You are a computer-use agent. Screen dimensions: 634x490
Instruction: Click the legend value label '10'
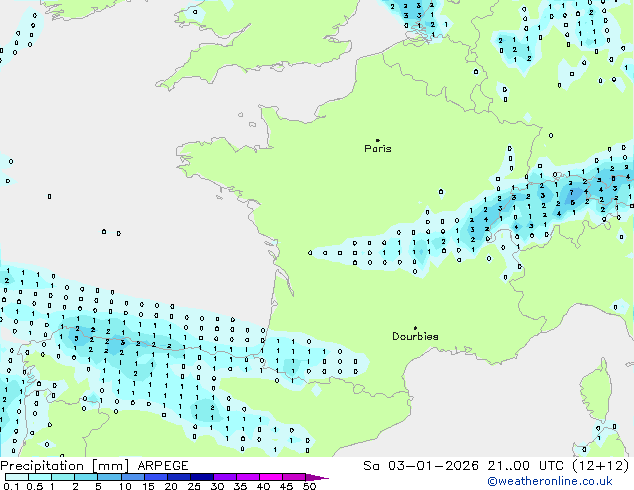[x=125, y=486]
